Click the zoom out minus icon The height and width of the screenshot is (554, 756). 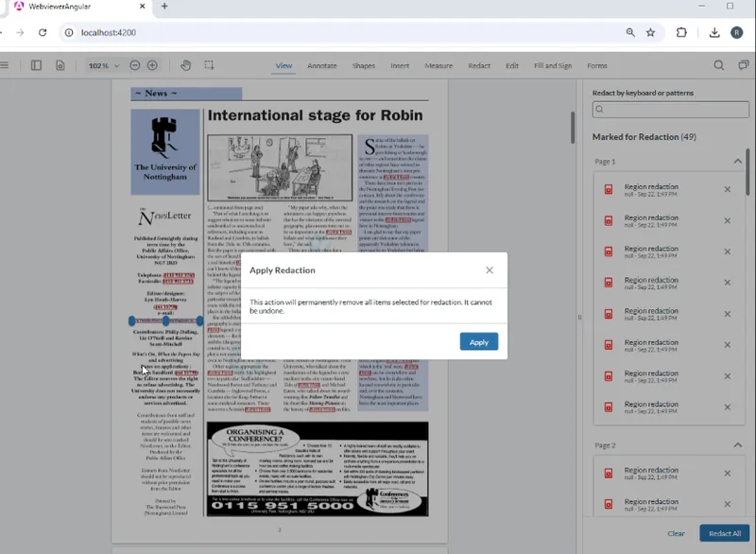click(x=135, y=65)
